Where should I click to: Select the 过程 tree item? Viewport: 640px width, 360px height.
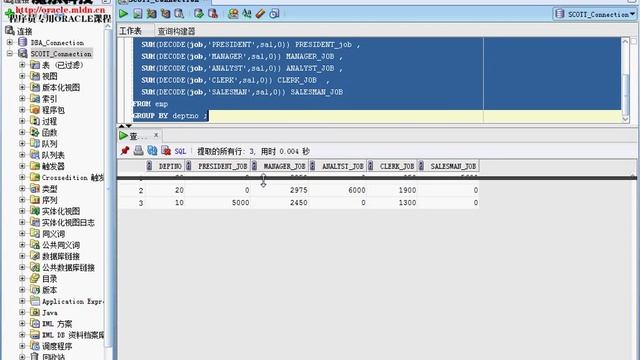click(x=49, y=121)
